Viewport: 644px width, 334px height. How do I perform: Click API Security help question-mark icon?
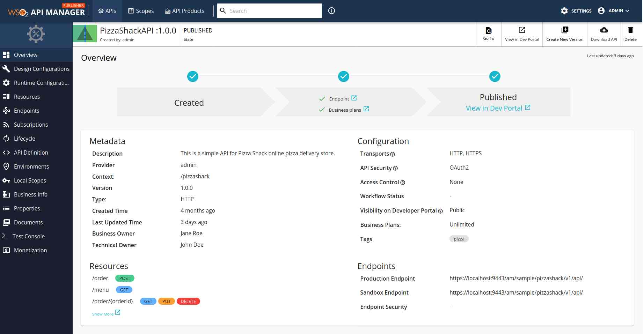coord(395,169)
